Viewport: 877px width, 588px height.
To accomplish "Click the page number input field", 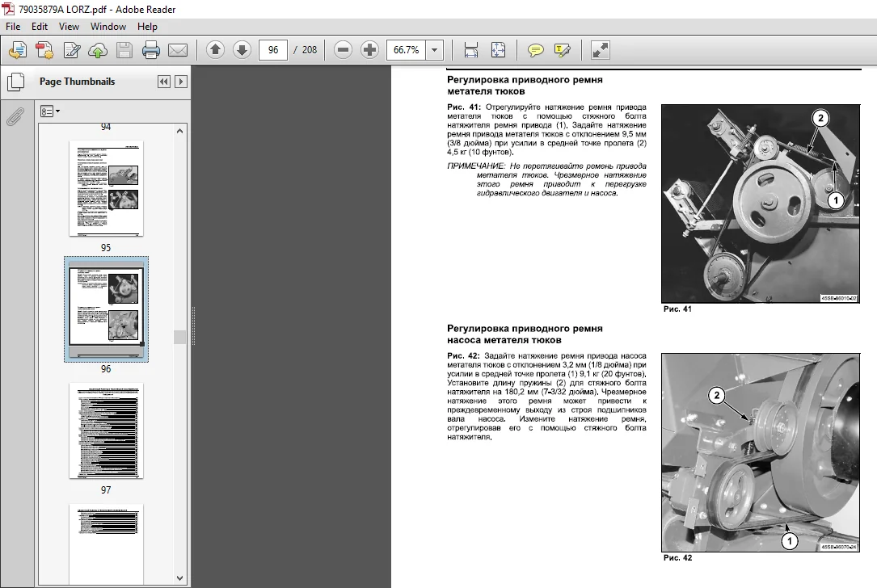I will click(x=273, y=50).
